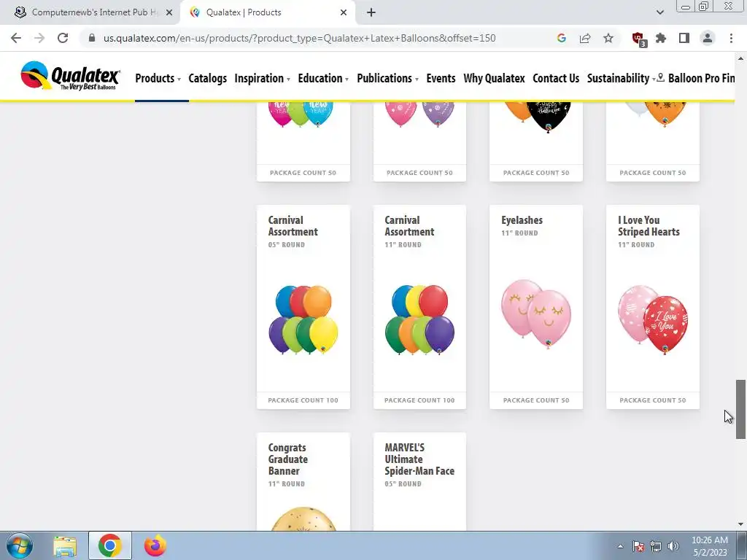Image resolution: width=747 pixels, height=560 pixels.
Task: Open the network status tray icon
Action: tap(656, 546)
